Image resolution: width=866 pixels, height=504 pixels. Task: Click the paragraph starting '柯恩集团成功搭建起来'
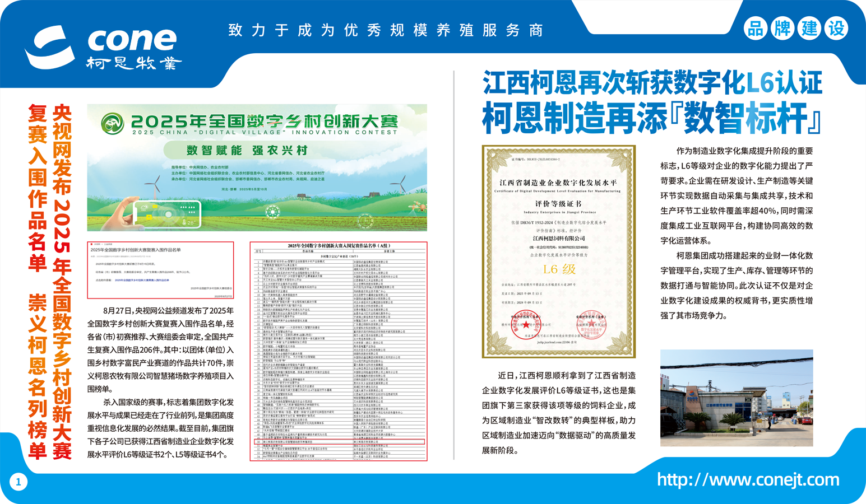pos(737,286)
